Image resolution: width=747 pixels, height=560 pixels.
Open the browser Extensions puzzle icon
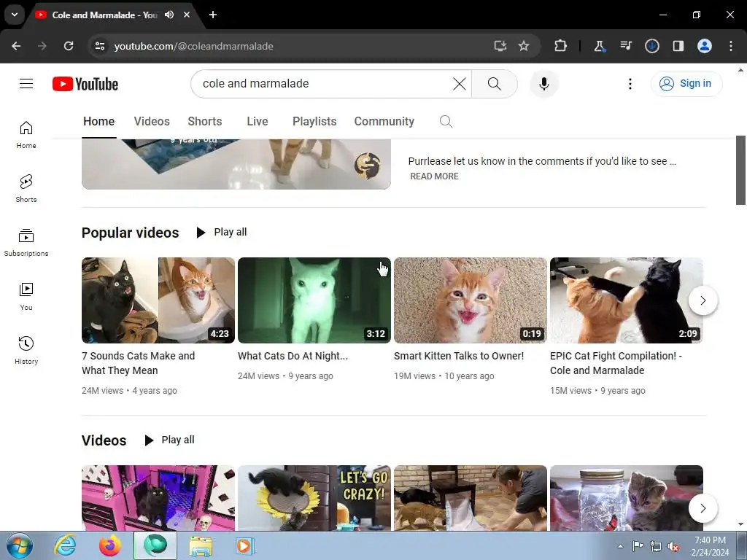pos(561,46)
